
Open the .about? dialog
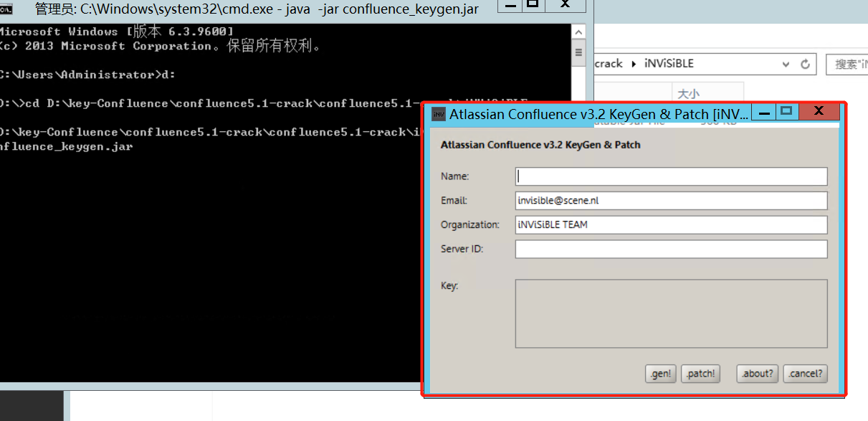pyautogui.click(x=757, y=374)
